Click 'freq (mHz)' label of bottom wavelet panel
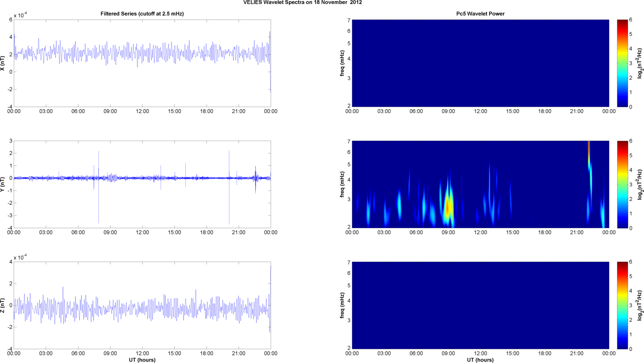This screenshot has width=644, height=363. 342,305
